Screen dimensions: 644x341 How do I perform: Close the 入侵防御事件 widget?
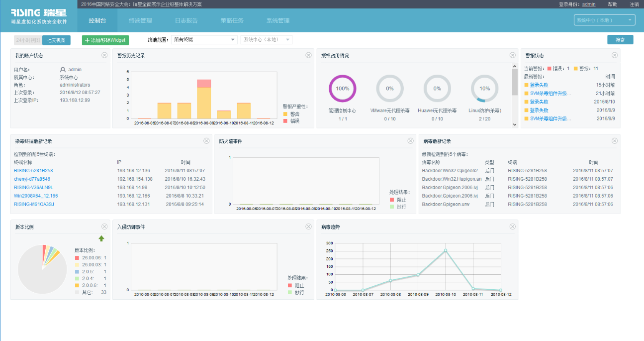click(308, 227)
